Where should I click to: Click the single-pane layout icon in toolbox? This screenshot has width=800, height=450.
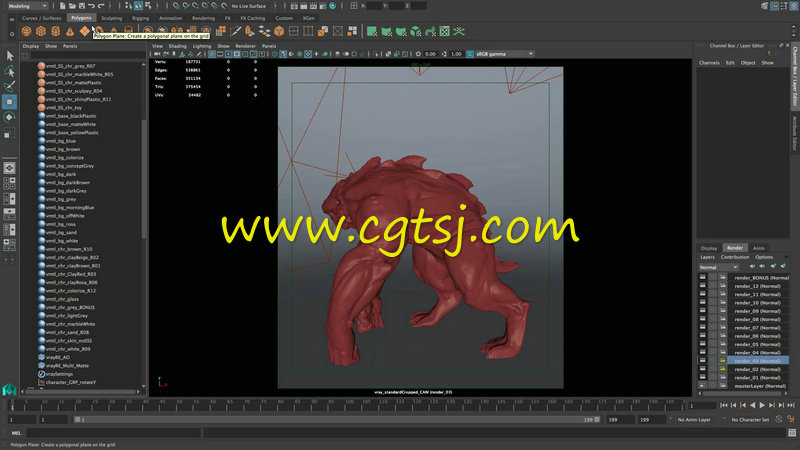(9, 168)
